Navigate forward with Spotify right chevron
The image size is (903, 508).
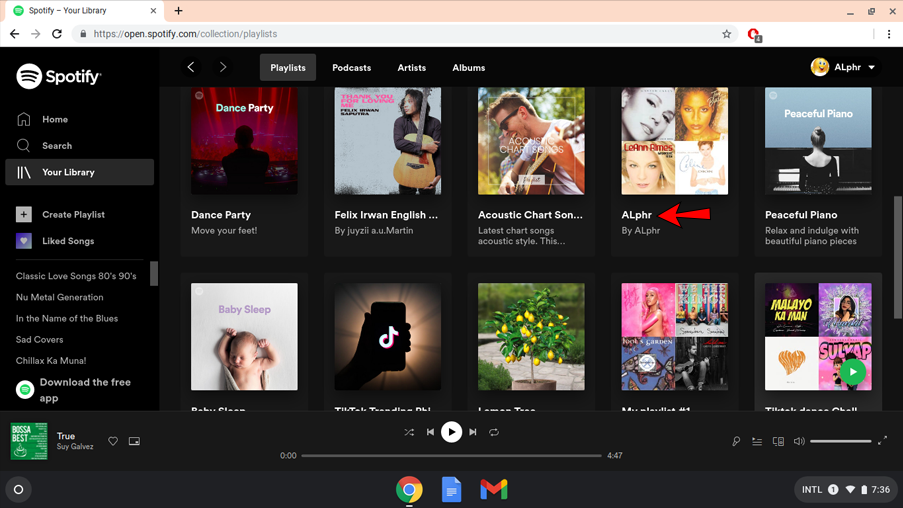pos(222,67)
